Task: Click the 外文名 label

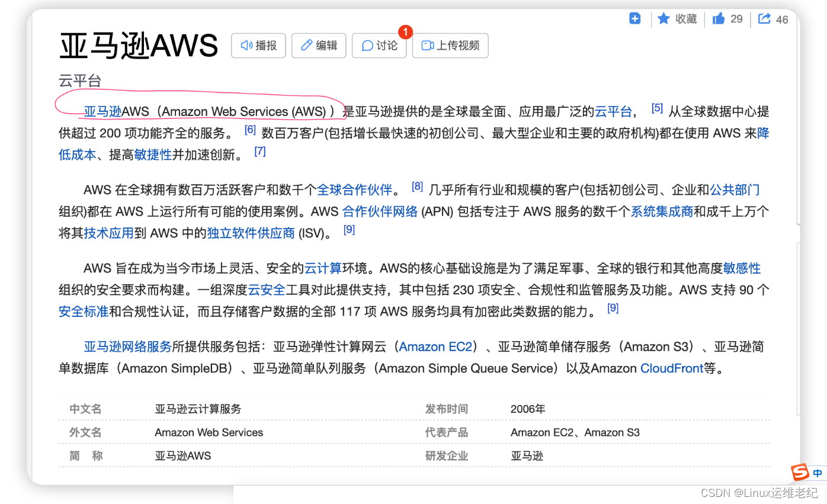Action: [86, 432]
